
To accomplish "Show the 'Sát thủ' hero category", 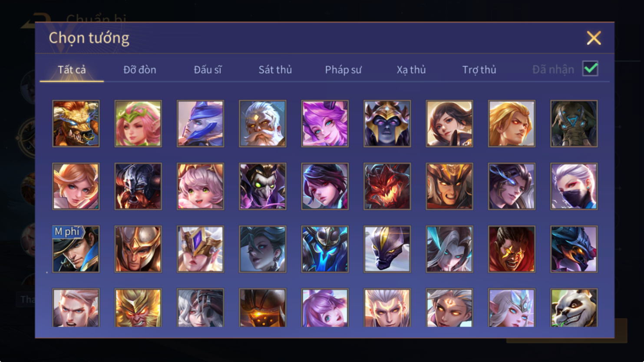I will tap(275, 69).
